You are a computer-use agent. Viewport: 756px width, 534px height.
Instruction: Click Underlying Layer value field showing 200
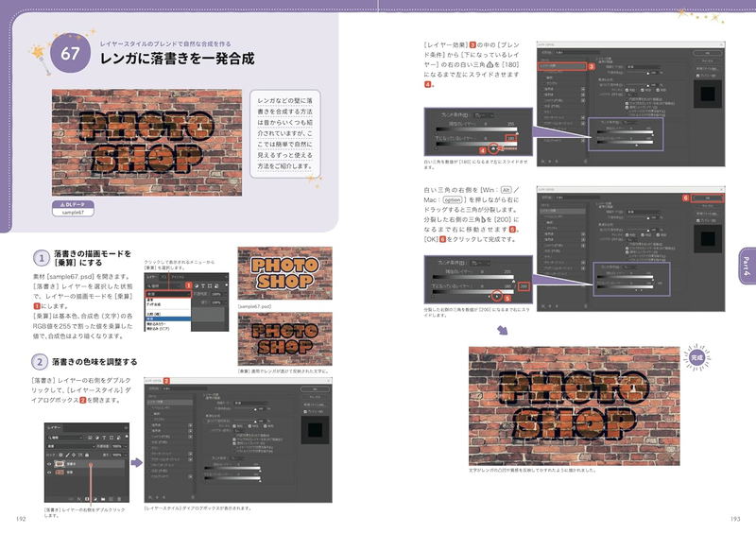524,286
